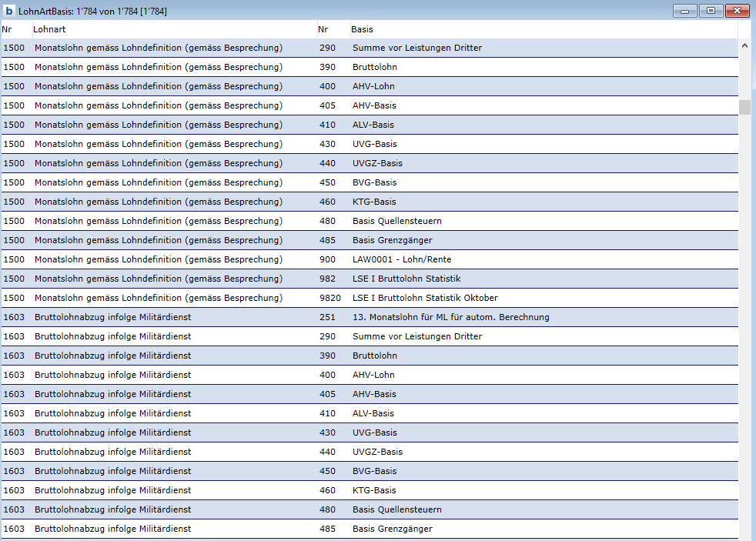Click the 'b' application icon in title bar

(x=9, y=11)
